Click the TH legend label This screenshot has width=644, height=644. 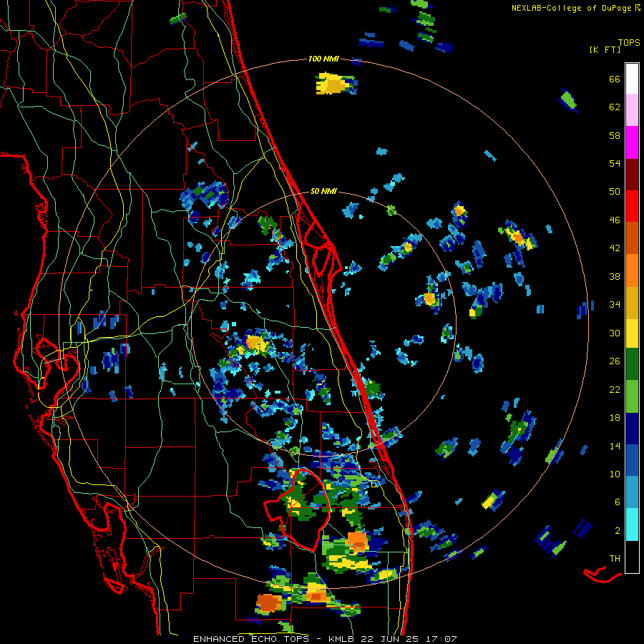click(x=615, y=559)
